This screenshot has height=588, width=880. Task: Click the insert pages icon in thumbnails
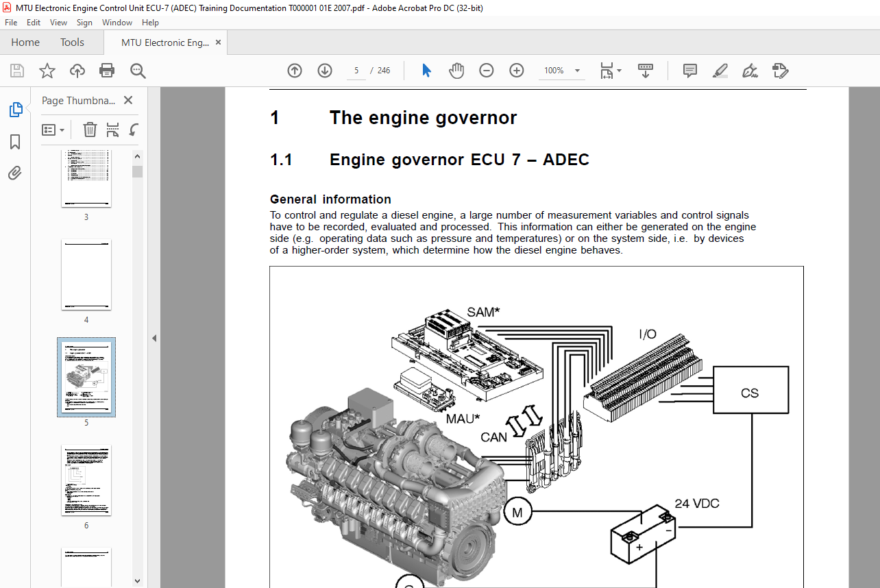click(x=112, y=130)
